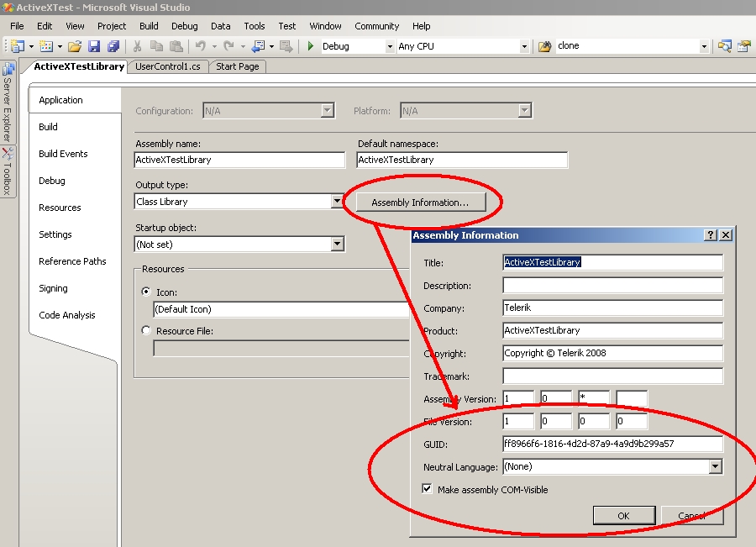The width and height of the screenshot is (756, 547).
Task: Open Solution Explorer toolbar icon
Action: tap(725, 46)
